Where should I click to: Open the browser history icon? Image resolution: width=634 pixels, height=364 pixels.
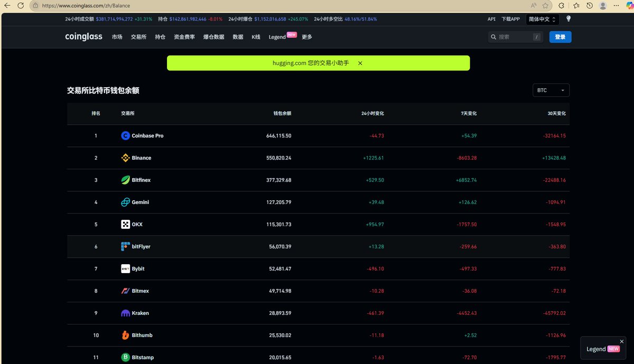[589, 5]
